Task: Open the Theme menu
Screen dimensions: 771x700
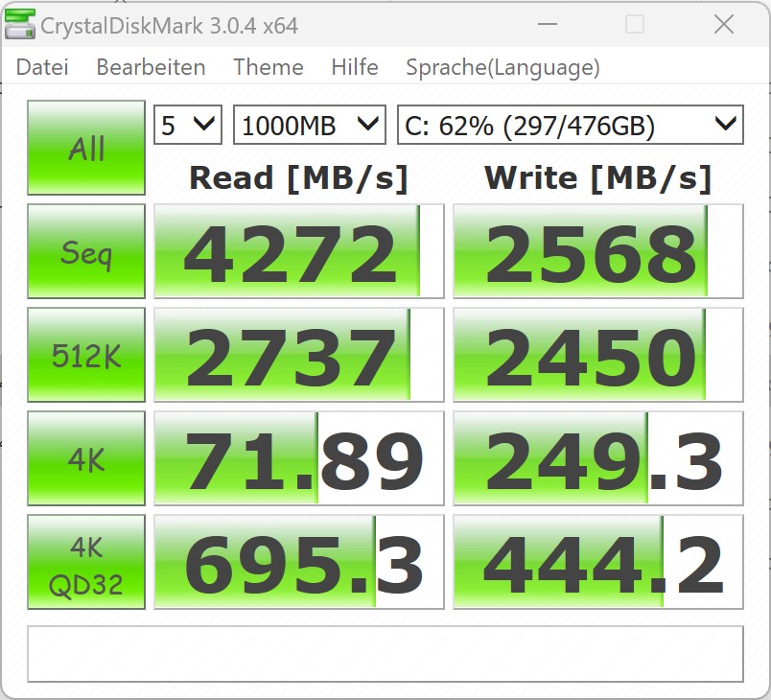Action: point(269,67)
